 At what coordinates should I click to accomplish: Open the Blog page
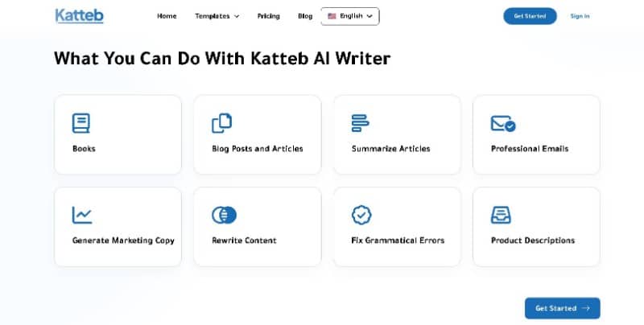click(305, 16)
